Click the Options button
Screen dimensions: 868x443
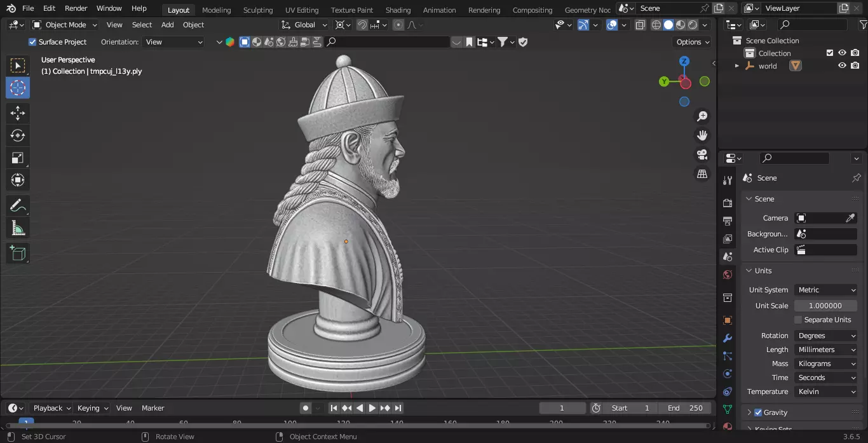(693, 42)
